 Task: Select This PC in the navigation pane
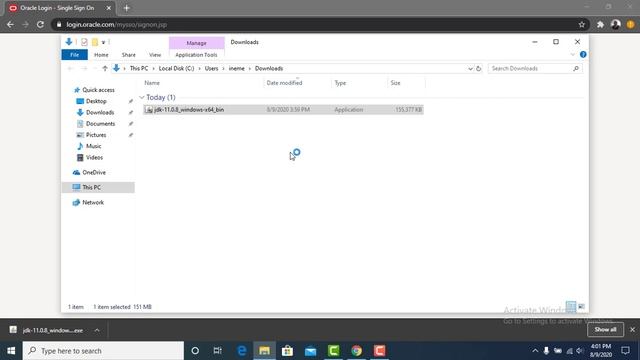click(x=98, y=187)
